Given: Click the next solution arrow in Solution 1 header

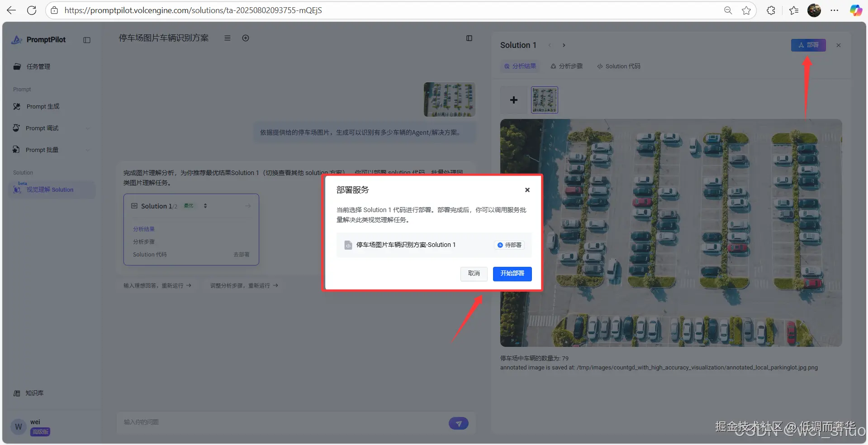Looking at the screenshot, I should (564, 45).
